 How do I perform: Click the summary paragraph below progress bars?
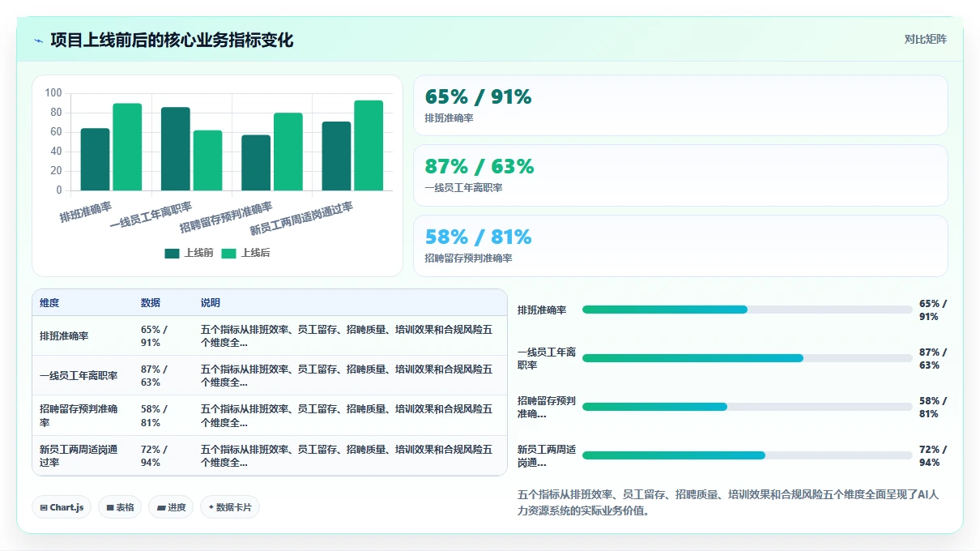point(727,502)
